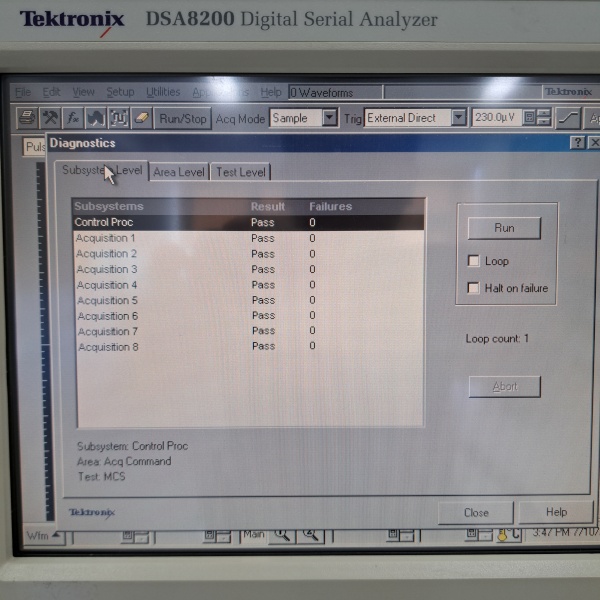The height and width of the screenshot is (600, 600).
Task: Click the bracketed waveform icon left of the eraser
Action: 119,118
